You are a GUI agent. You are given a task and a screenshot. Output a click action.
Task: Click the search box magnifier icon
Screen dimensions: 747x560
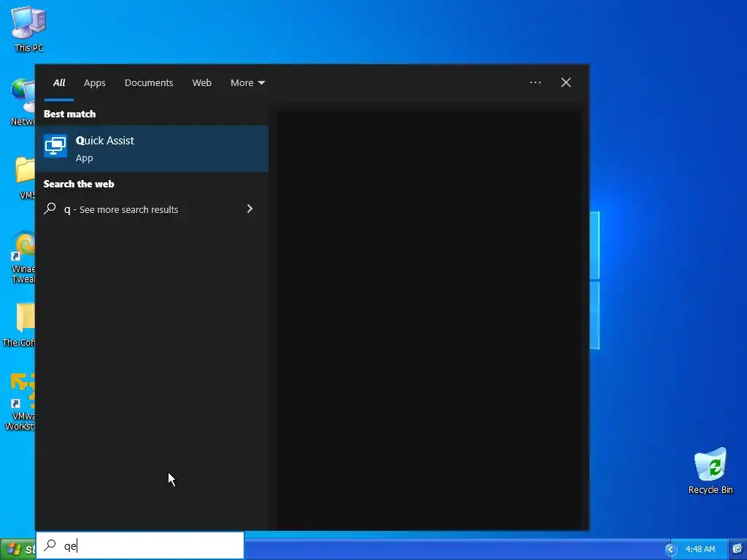[x=50, y=545]
